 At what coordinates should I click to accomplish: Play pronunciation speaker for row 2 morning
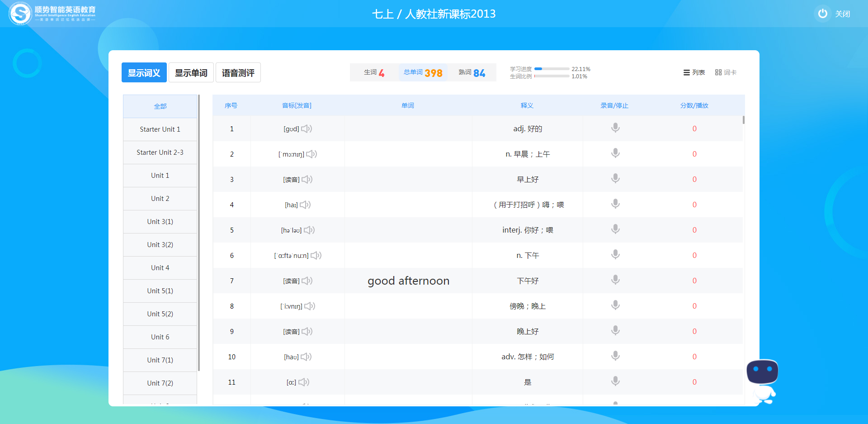click(x=311, y=154)
